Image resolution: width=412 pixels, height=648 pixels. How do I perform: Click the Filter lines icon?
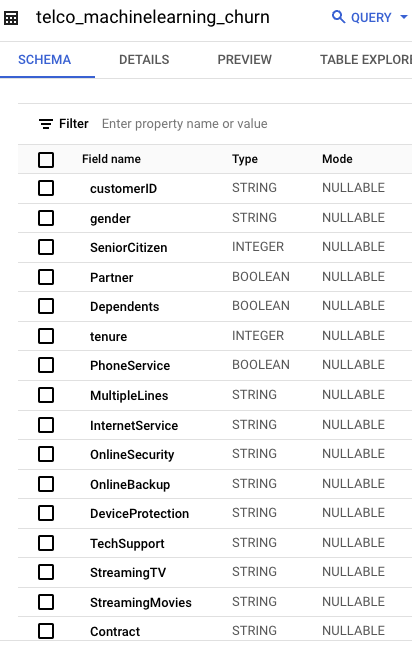pos(46,124)
